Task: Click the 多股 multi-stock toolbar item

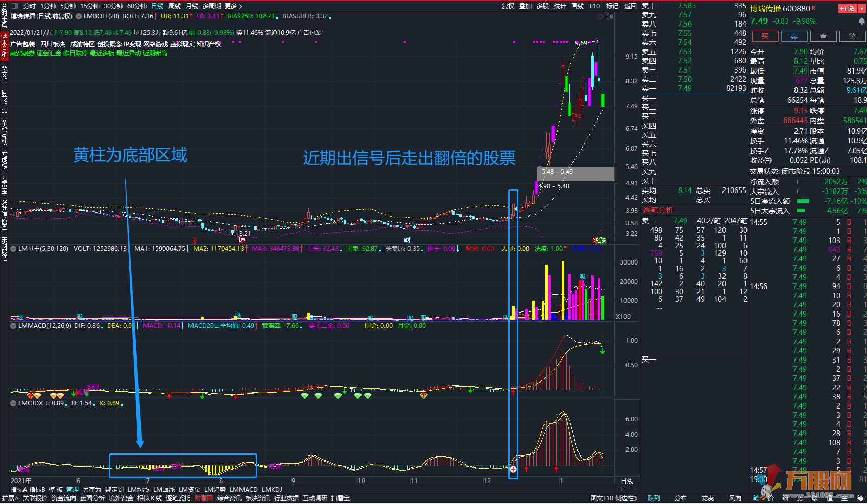Action: [543, 6]
